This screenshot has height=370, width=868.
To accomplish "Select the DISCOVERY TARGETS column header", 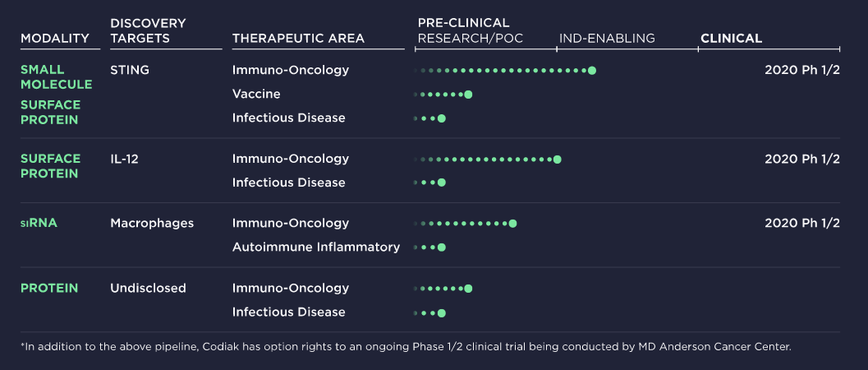I will click(148, 30).
